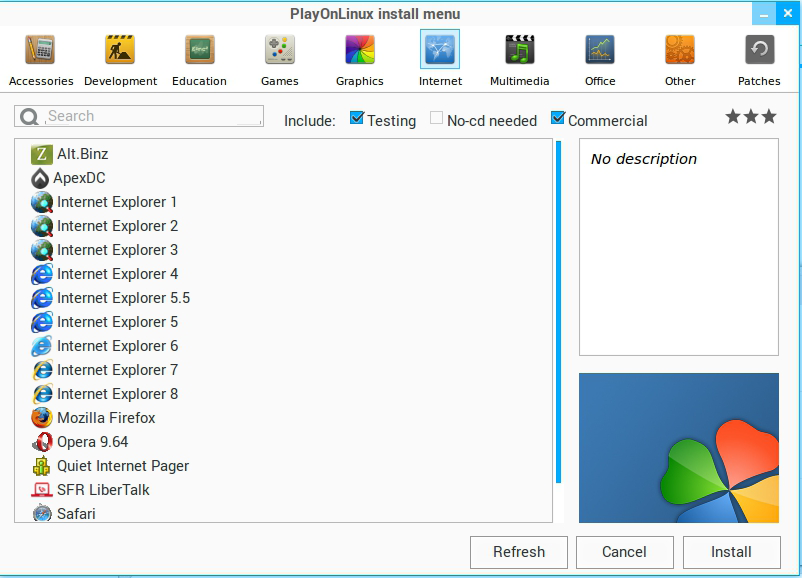Open the Games category icon
Viewport: 802px width, 578px height.
[x=280, y=50]
